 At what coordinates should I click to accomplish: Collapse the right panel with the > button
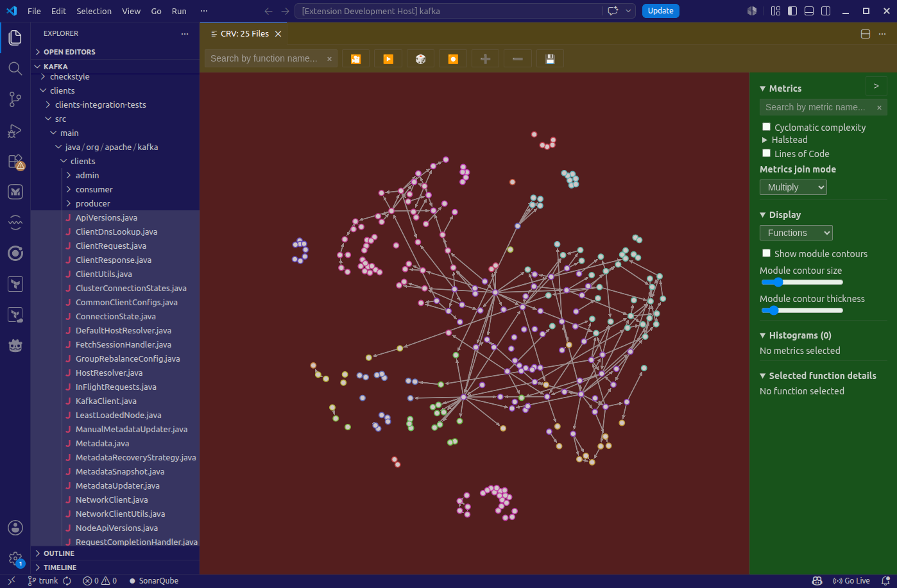876,86
